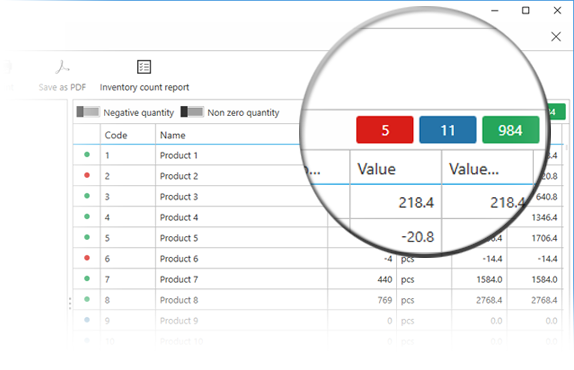Viewport: 574px width, 370px height.
Task: Close the application window
Action: [x=557, y=10]
